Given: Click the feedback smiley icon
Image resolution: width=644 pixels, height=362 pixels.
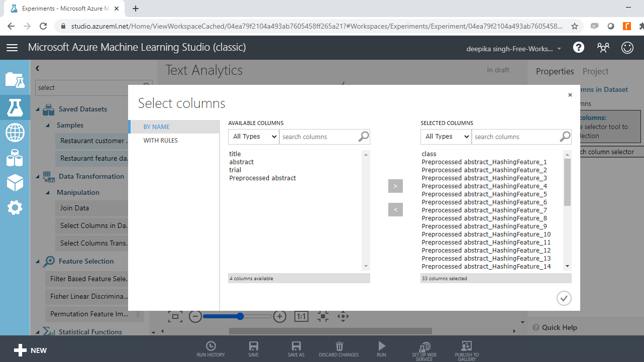Looking at the screenshot, I should point(627,47).
